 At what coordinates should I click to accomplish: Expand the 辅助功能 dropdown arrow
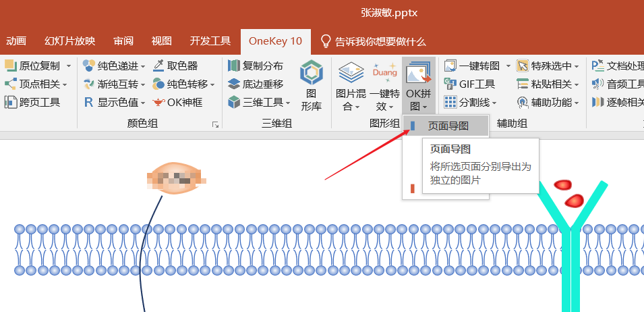(577, 103)
